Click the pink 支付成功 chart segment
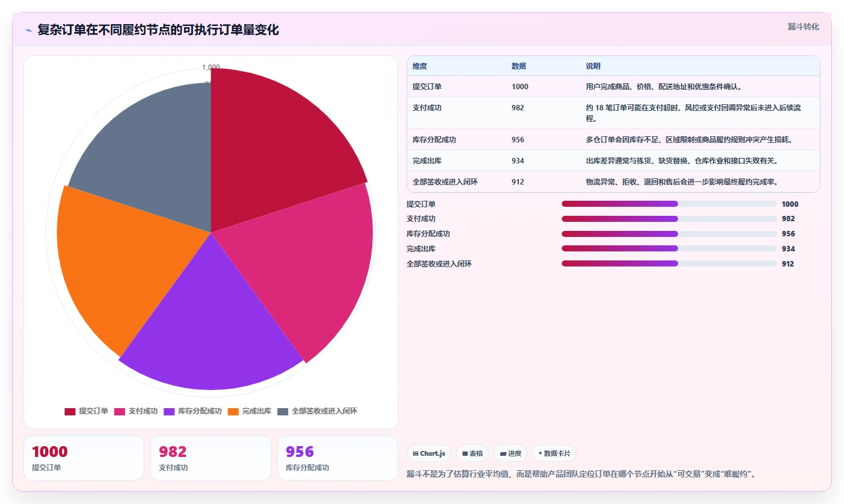Viewport: 844px width, 504px height. coord(308,265)
